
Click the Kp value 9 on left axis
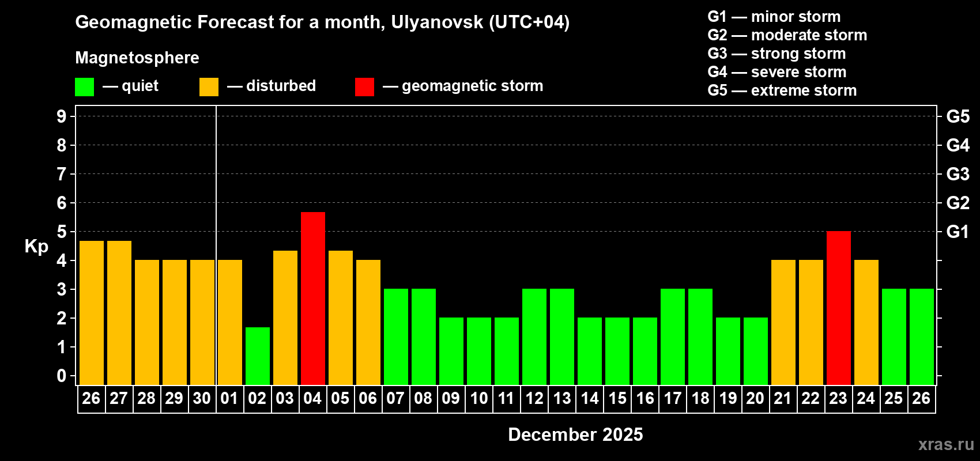coord(62,116)
